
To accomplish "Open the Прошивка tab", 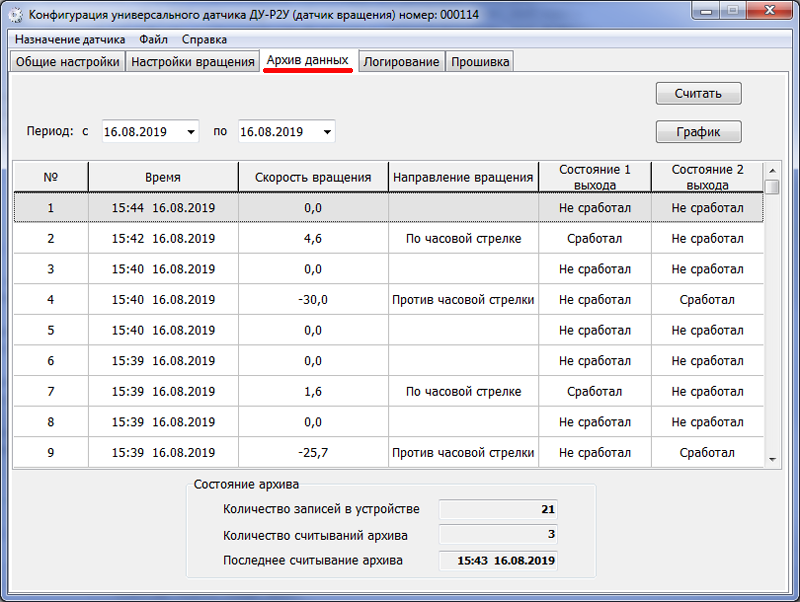I will (480, 62).
